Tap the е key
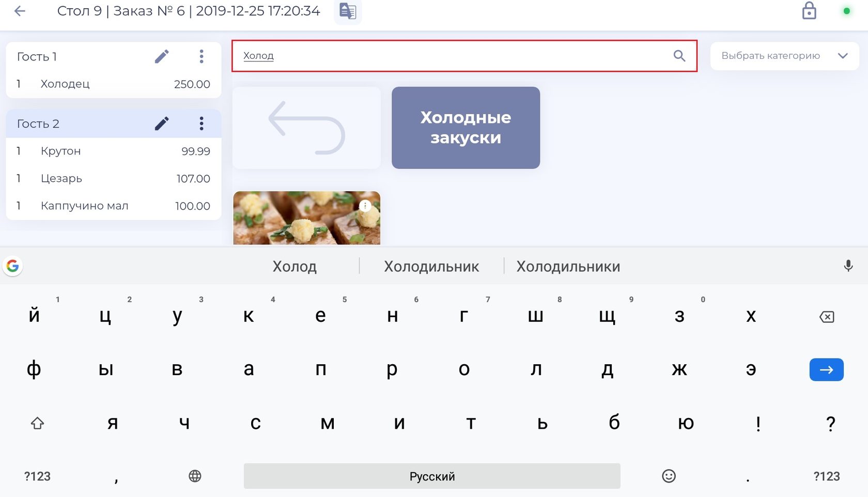The width and height of the screenshot is (868, 497). click(320, 315)
